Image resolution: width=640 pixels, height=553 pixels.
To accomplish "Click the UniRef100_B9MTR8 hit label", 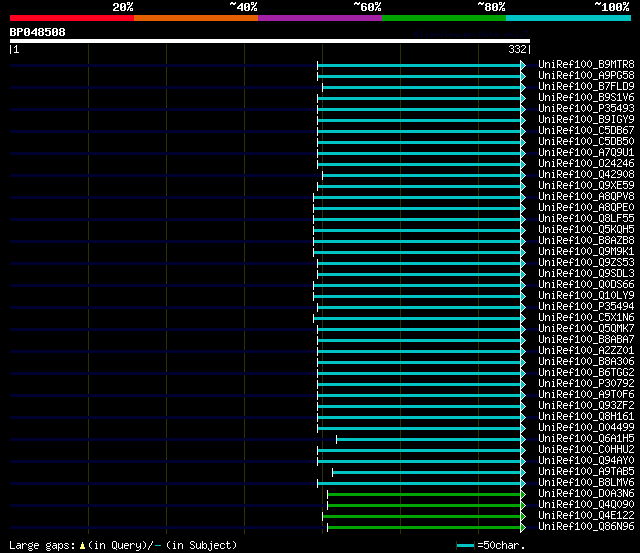I will (x=586, y=64).
